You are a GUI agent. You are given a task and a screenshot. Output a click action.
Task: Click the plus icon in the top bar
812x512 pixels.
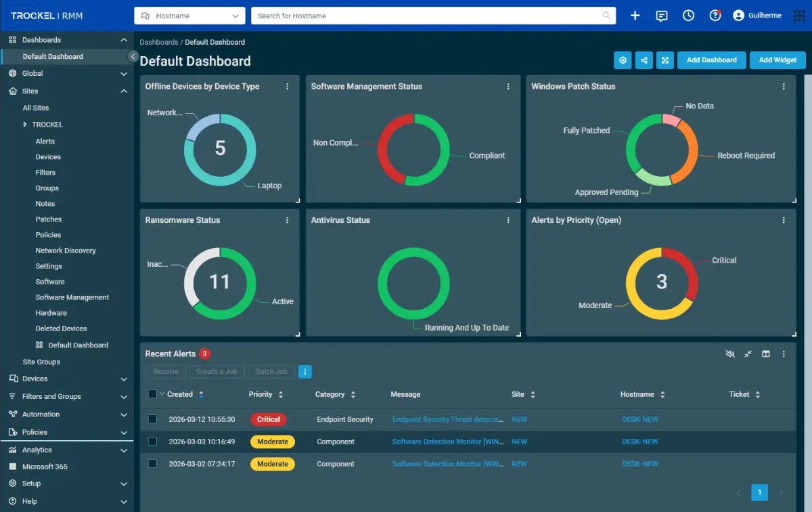(x=635, y=16)
